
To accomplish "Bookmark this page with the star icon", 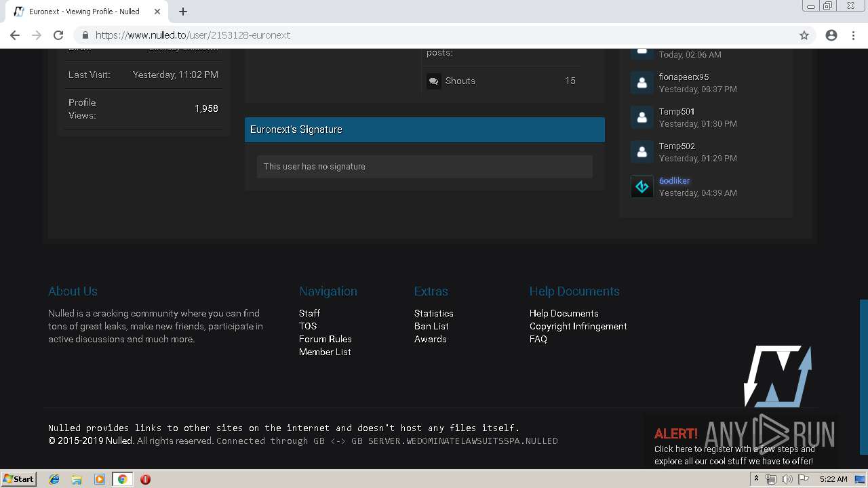I will (x=804, y=35).
